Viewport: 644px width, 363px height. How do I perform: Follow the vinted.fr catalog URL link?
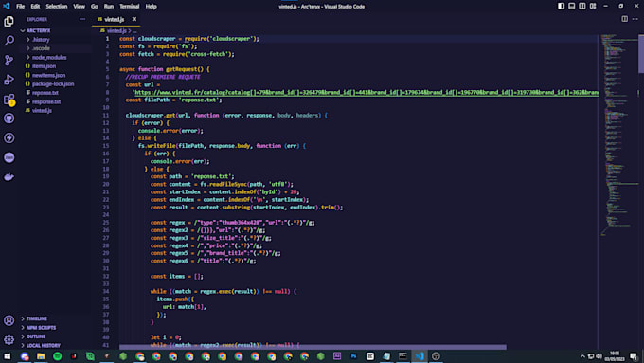[367, 93]
